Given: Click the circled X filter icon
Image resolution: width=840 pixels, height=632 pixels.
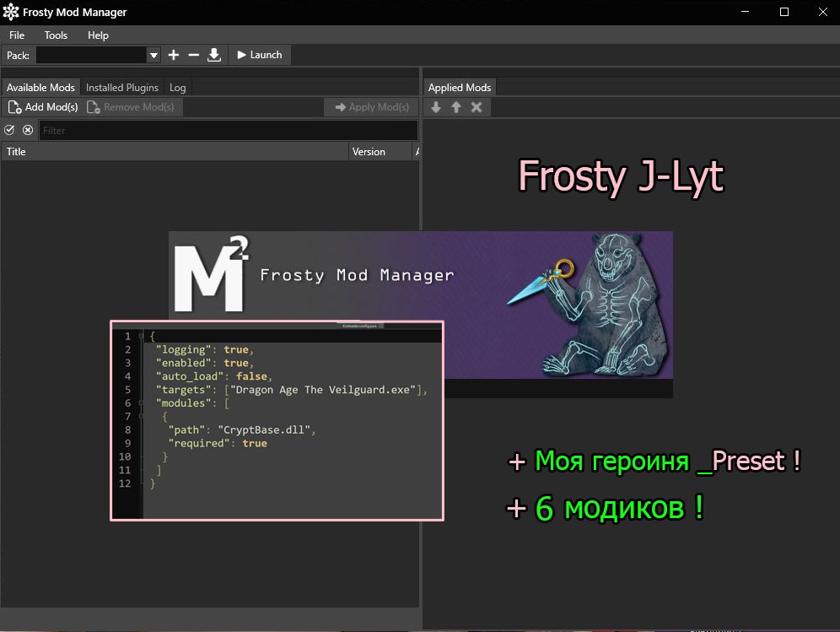Looking at the screenshot, I should pos(28,130).
